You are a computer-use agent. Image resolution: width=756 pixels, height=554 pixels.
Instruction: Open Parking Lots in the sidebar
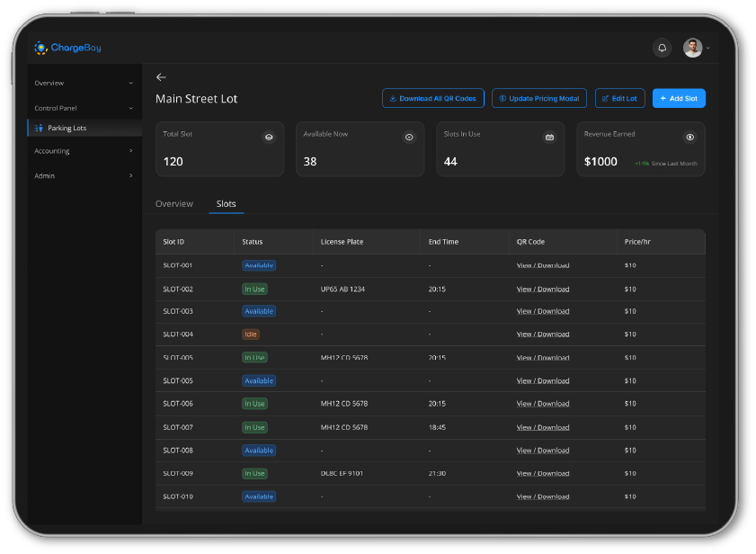click(x=67, y=129)
